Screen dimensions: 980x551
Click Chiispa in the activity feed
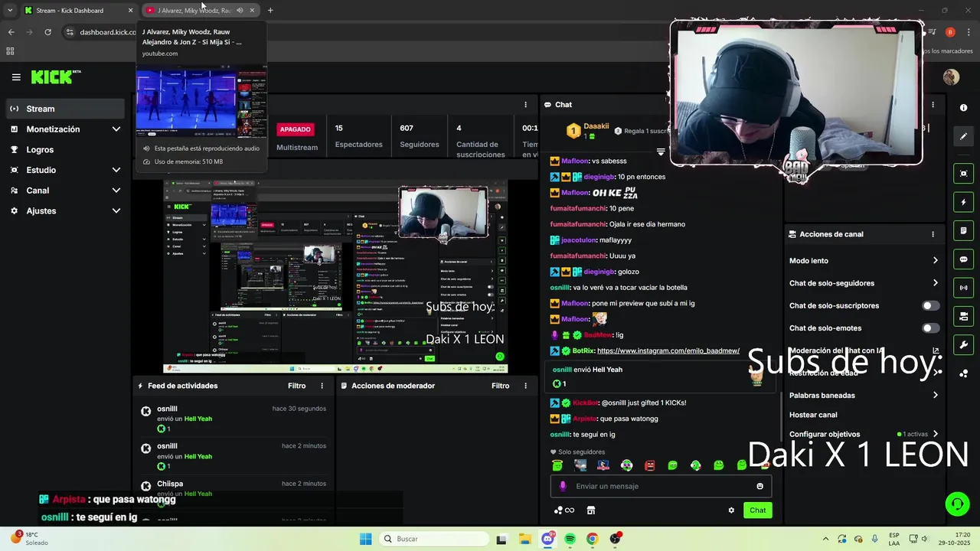170,484
